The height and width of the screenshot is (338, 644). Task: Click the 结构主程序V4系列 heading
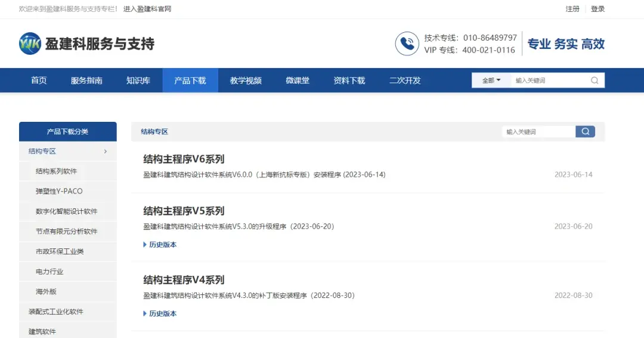(184, 280)
